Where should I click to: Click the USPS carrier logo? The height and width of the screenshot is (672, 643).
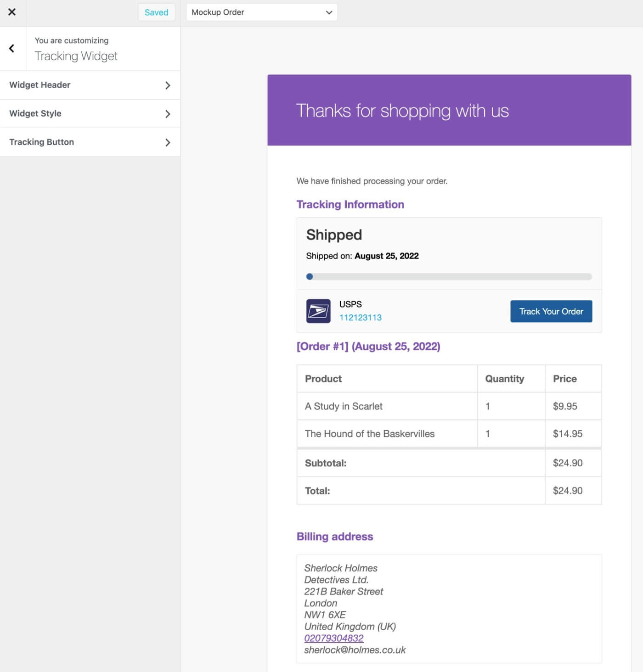(318, 311)
